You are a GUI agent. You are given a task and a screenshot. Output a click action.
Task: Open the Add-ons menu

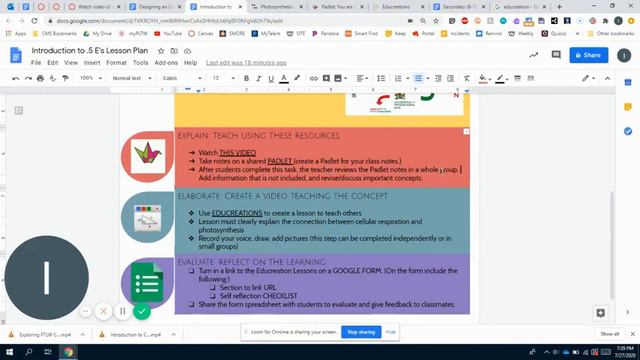(x=166, y=63)
